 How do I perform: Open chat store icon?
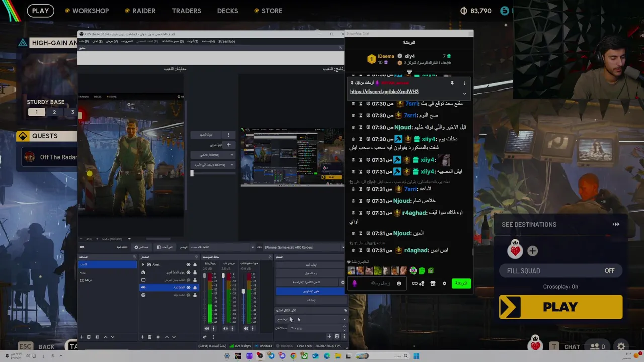433,284
